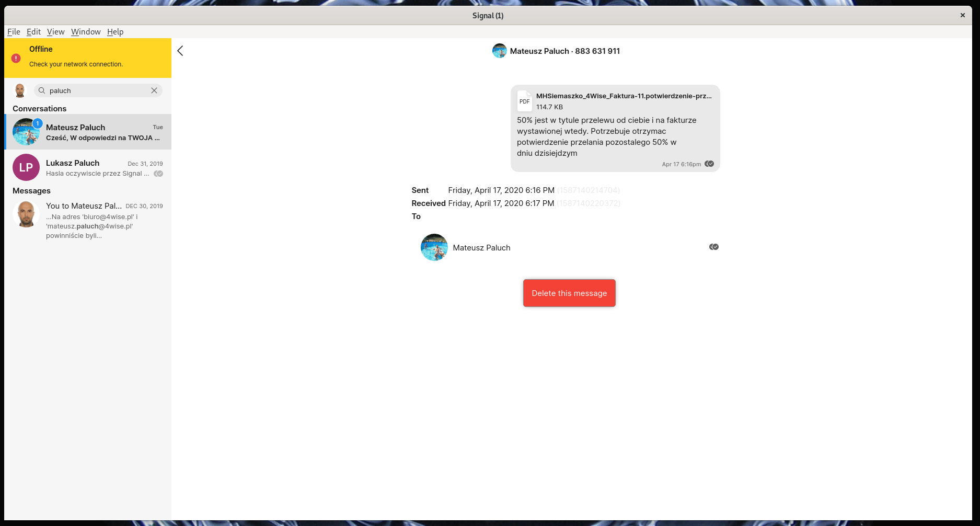Click sent timestamp number 1587140214704

pos(589,190)
